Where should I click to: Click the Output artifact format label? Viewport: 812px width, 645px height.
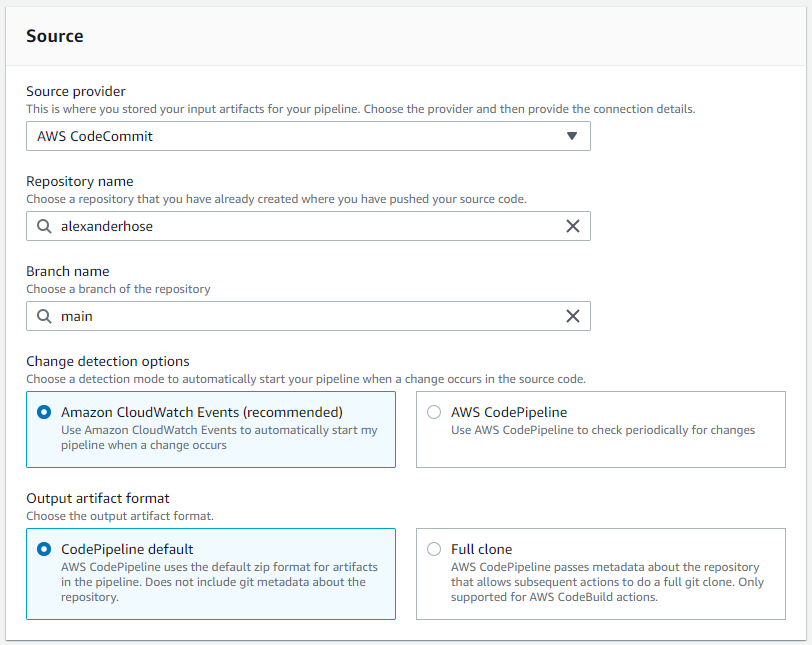pos(99,498)
